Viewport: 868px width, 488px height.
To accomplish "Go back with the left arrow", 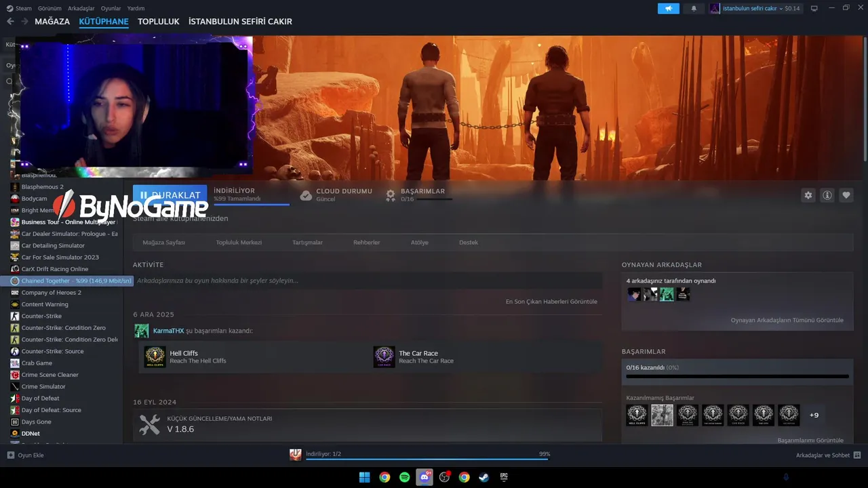I will pos(9,22).
